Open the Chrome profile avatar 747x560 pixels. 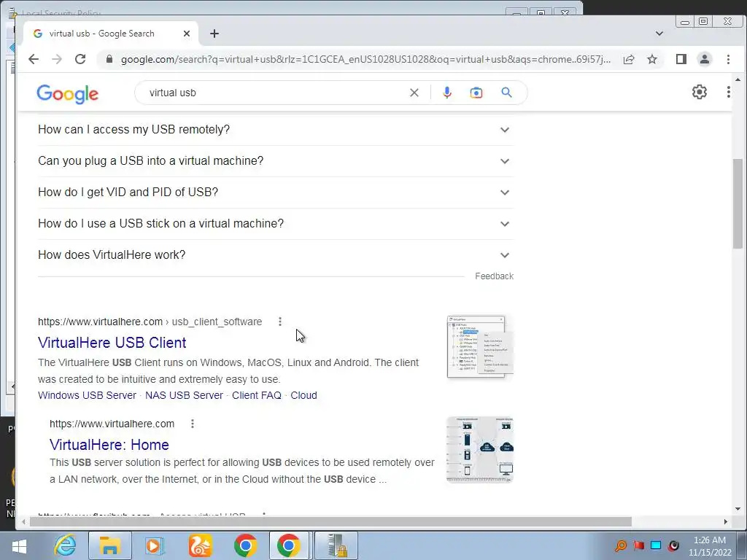pos(704,59)
